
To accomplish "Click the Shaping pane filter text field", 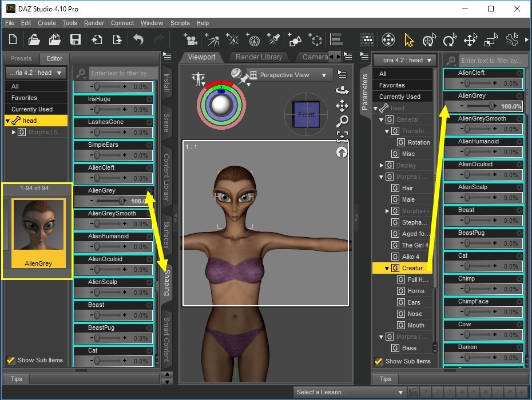I will pyautogui.click(x=124, y=73).
